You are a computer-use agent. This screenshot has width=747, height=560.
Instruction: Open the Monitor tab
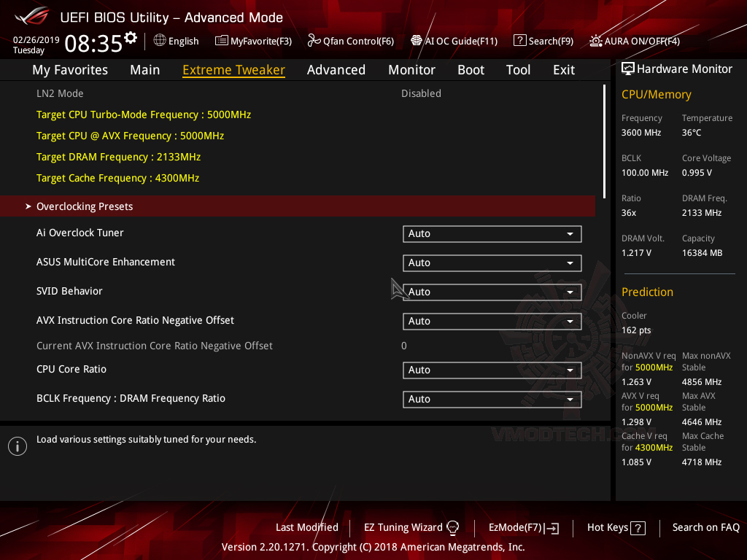(x=411, y=70)
